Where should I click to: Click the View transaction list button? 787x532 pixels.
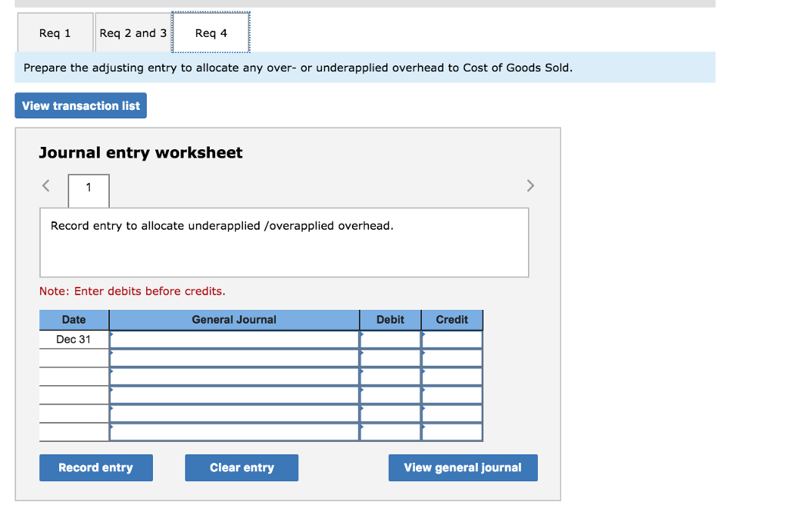[80, 105]
